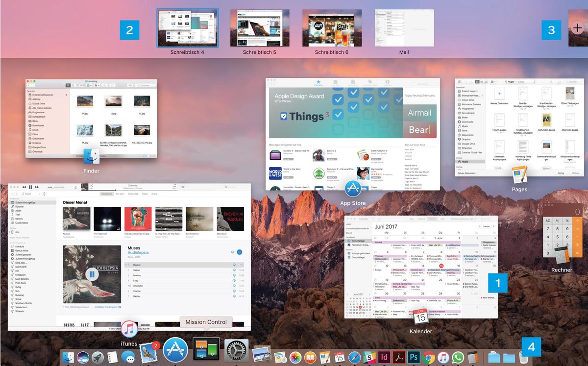Pause playback in the iTunes toolbar

30,187
